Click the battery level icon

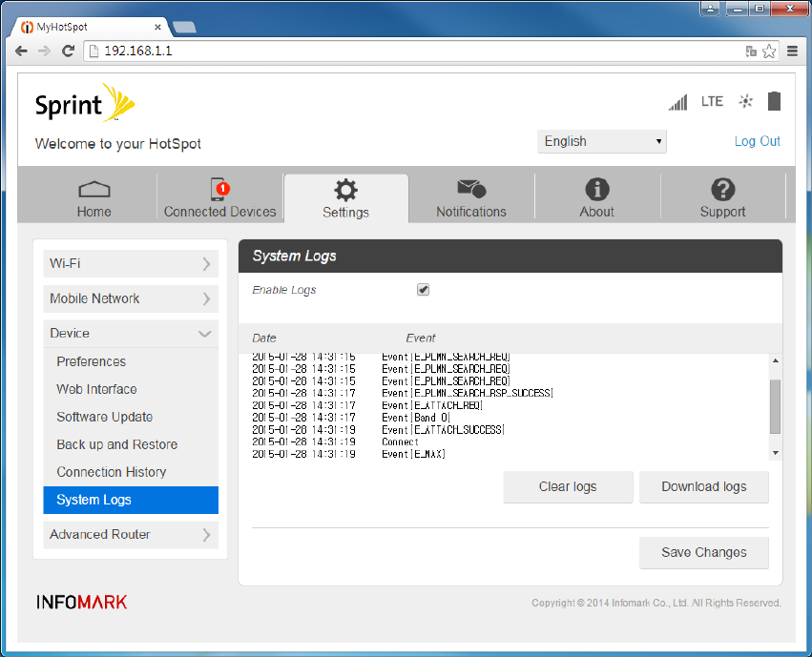click(x=774, y=101)
